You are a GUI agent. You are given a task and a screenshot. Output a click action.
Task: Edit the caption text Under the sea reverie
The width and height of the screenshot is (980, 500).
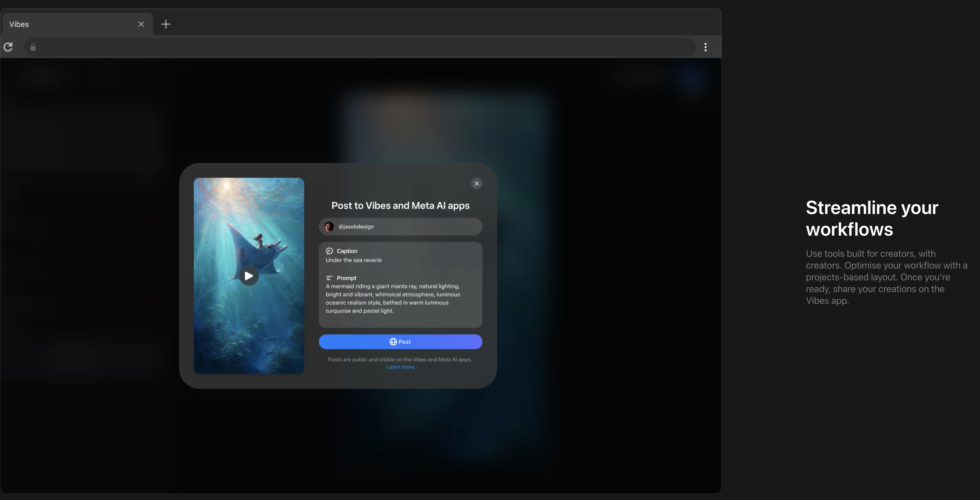tap(353, 260)
